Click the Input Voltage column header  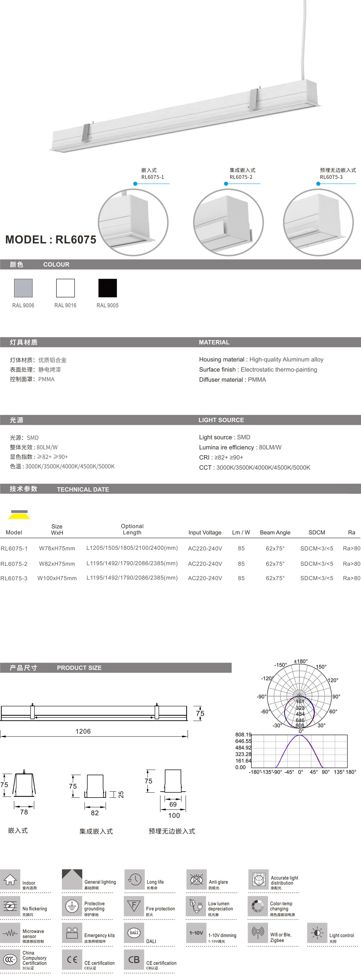(x=205, y=532)
